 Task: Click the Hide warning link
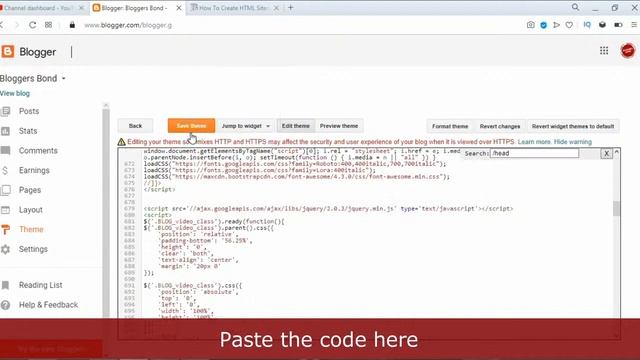(572, 142)
